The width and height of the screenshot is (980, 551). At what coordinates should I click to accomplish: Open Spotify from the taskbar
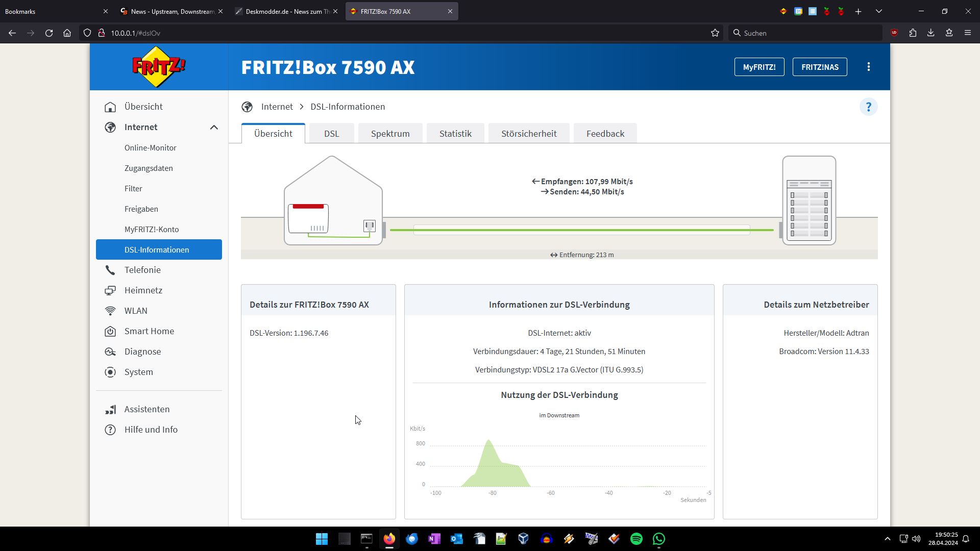pyautogui.click(x=636, y=539)
